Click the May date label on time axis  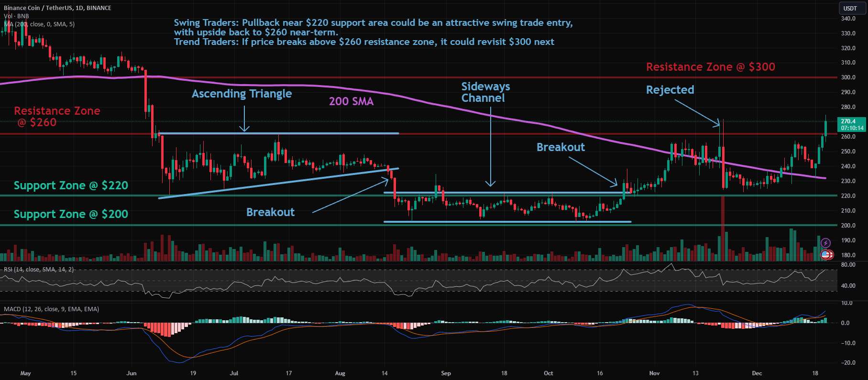(26, 373)
